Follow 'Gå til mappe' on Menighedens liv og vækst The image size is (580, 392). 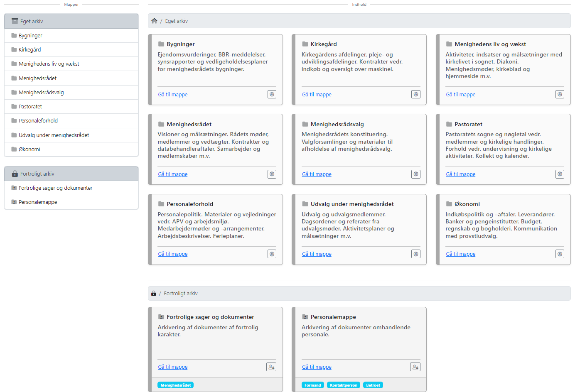(x=460, y=95)
